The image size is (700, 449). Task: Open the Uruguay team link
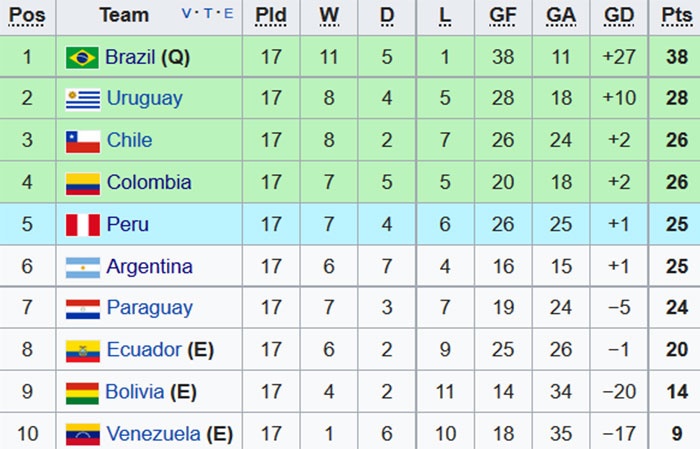point(144,98)
